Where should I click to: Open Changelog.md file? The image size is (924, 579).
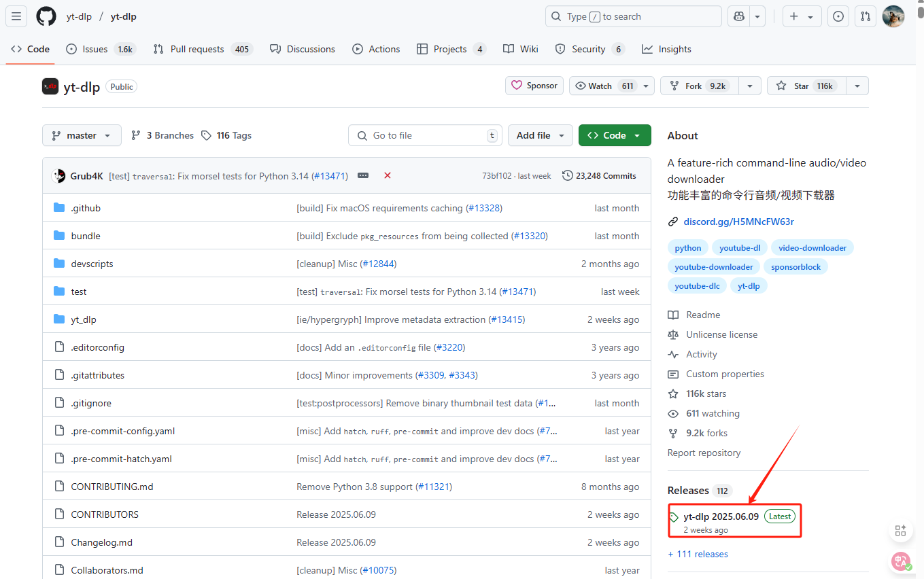pos(101,542)
